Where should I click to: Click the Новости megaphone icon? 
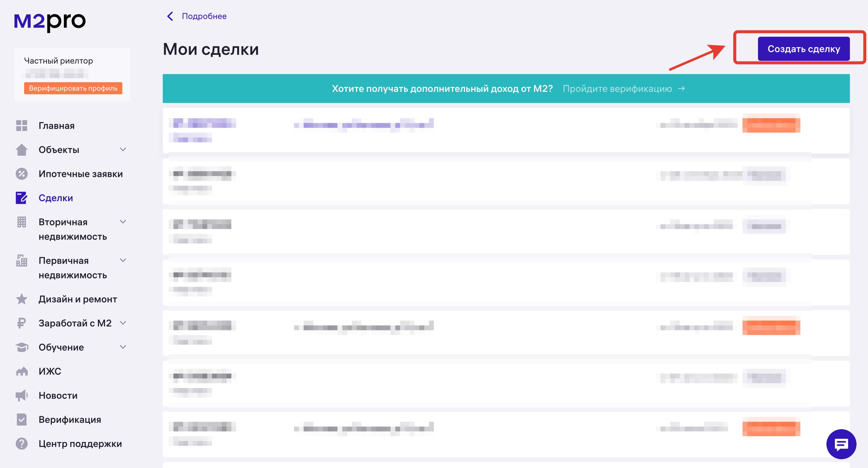[x=22, y=395]
